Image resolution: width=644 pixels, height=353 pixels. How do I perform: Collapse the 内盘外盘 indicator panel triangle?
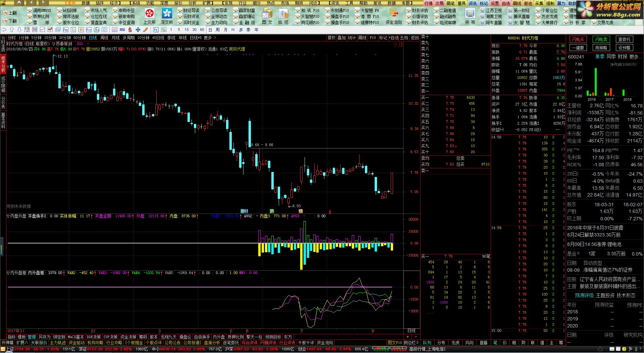click(x=8, y=216)
